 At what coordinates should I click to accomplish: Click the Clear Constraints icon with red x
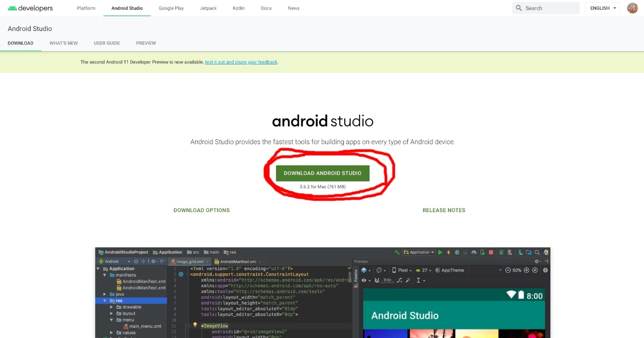point(399,281)
